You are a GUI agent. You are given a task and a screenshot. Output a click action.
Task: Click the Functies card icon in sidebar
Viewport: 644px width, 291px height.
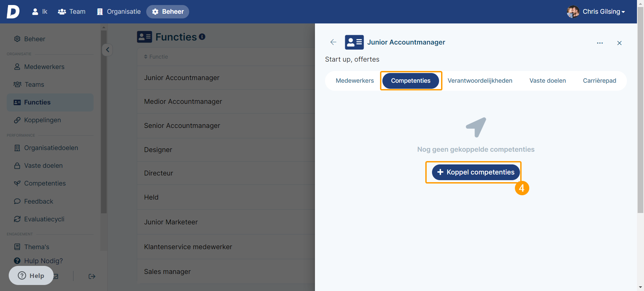[x=17, y=102]
